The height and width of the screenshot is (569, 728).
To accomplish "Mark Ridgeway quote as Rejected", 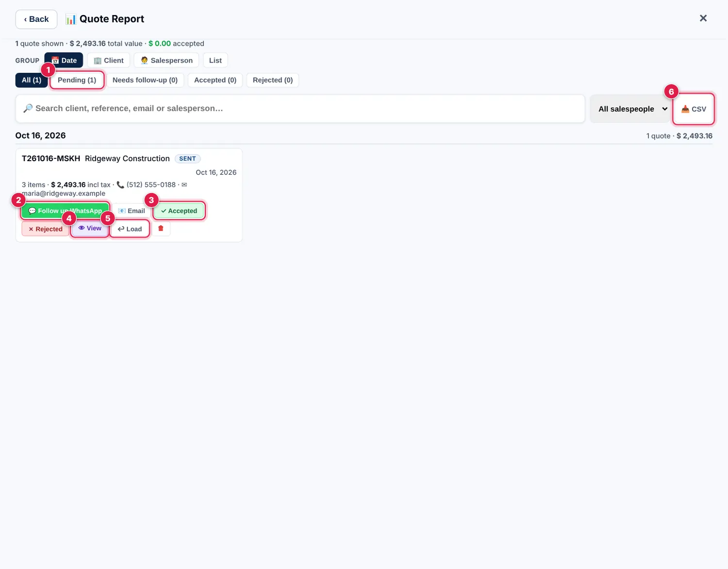I will (x=46, y=229).
